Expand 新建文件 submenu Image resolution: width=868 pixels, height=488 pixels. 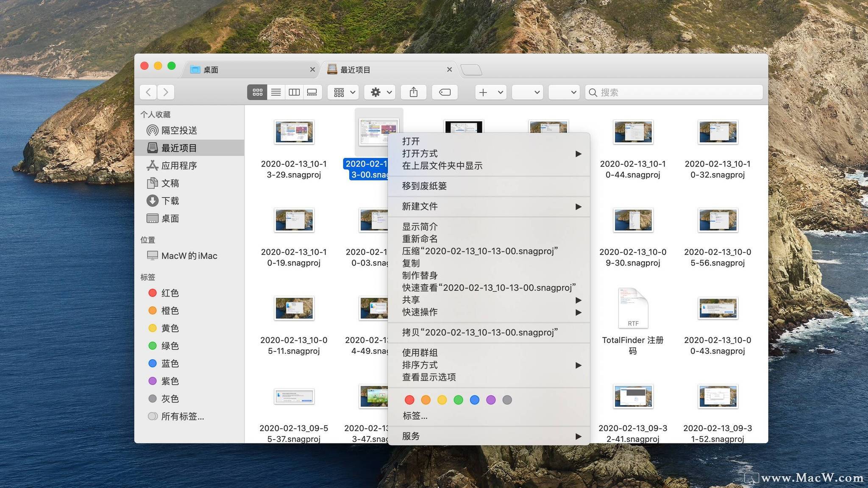tap(489, 206)
